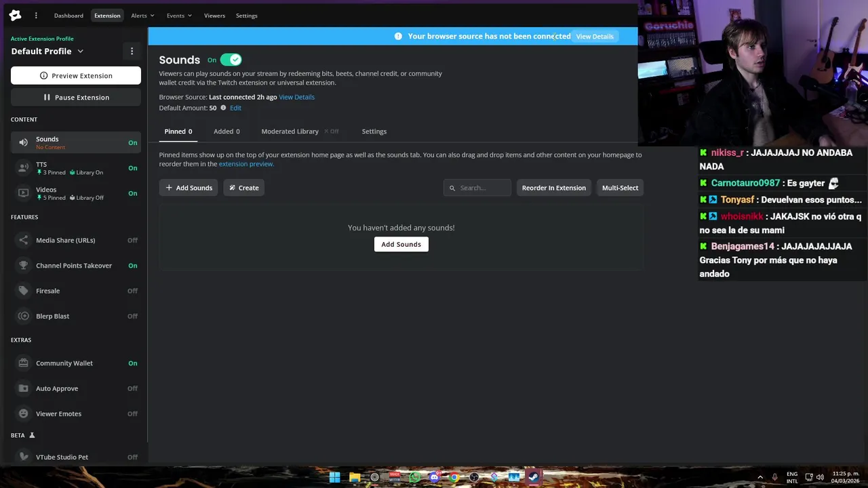Click the info icon beside Default Amount

223,108
